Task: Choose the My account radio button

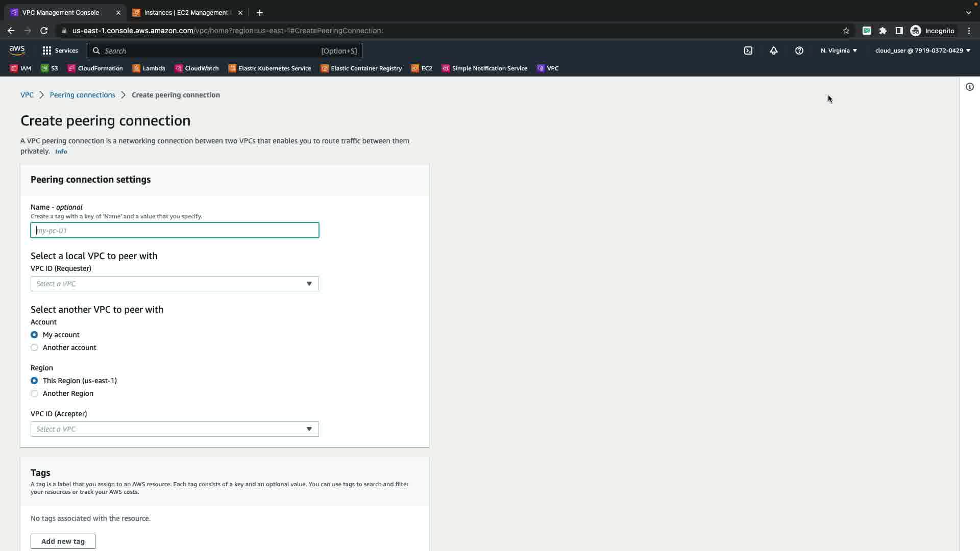Action: pos(34,335)
